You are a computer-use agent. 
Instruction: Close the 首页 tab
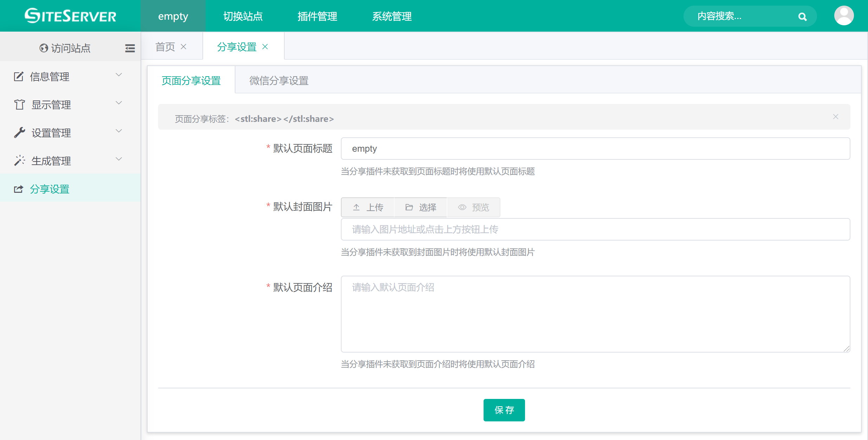(x=183, y=47)
